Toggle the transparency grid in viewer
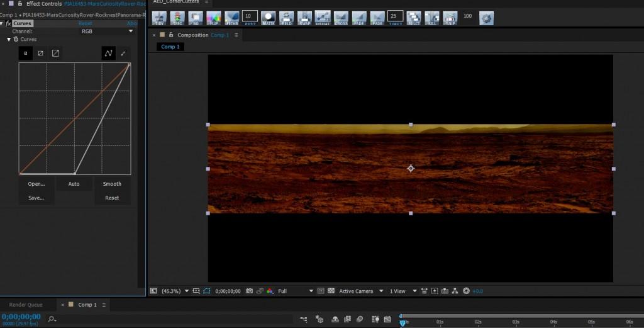 331,291
